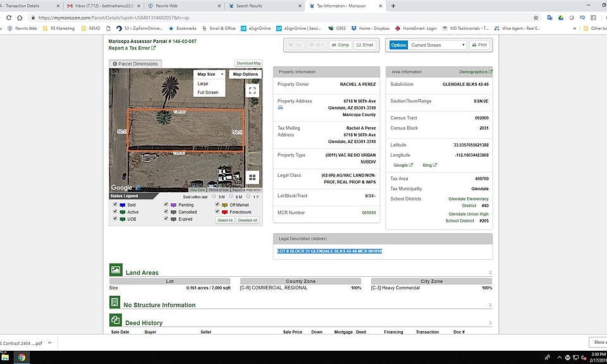Viewport: 607px width, 364px height.
Task: Open the map satellite grid view icon
Action: [252, 178]
